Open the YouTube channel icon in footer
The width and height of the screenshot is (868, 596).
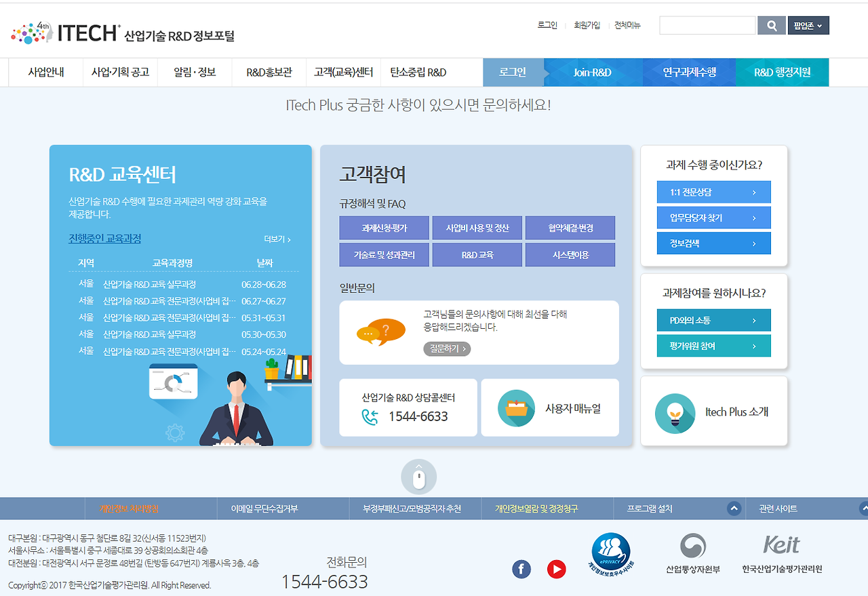[x=557, y=570]
